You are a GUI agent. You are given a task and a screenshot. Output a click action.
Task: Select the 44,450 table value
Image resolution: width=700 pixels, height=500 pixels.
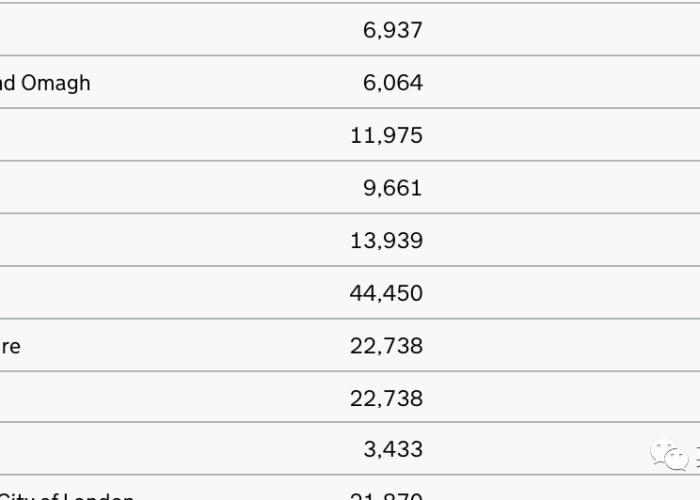point(387,293)
